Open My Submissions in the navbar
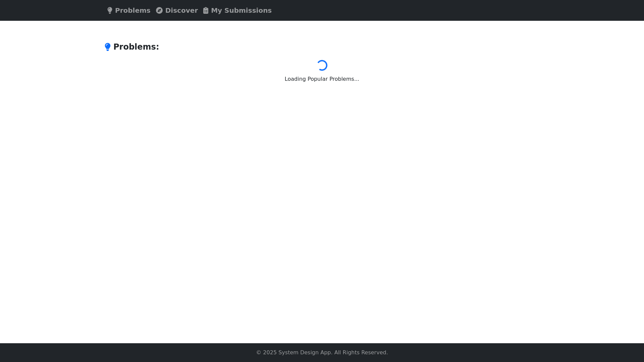 coord(237,10)
